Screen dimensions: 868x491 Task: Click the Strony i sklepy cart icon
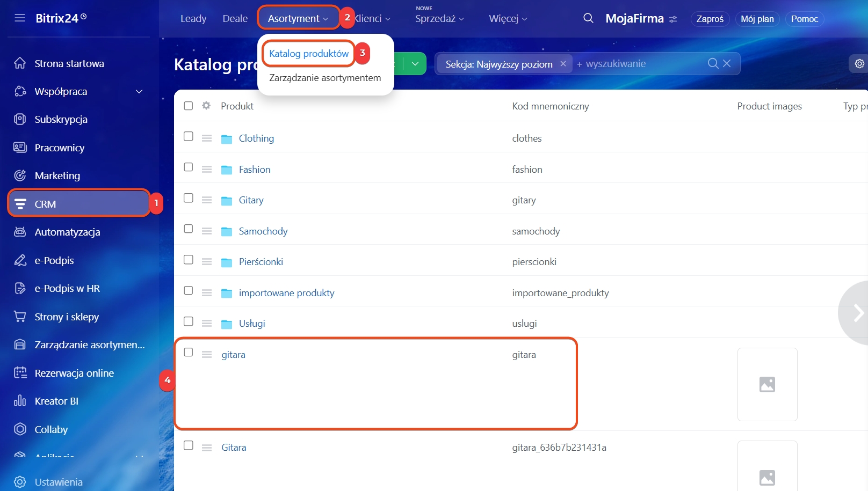pyautogui.click(x=20, y=317)
